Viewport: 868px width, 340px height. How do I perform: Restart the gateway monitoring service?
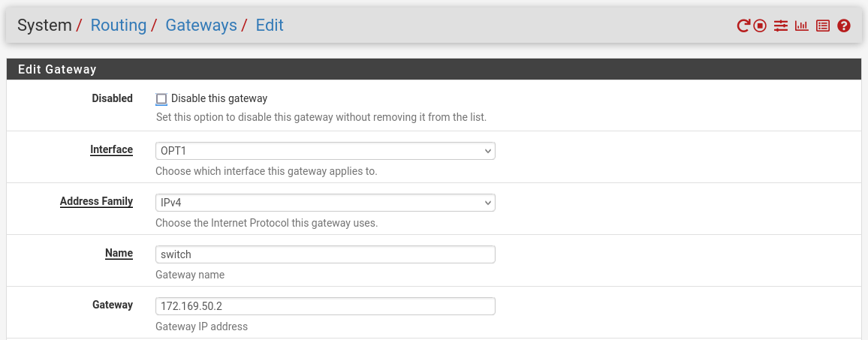tap(743, 26)
